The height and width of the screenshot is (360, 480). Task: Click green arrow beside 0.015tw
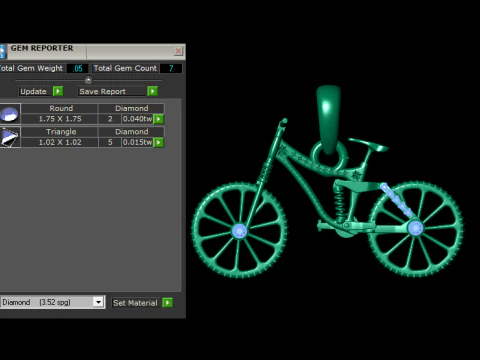coord(159,142)
